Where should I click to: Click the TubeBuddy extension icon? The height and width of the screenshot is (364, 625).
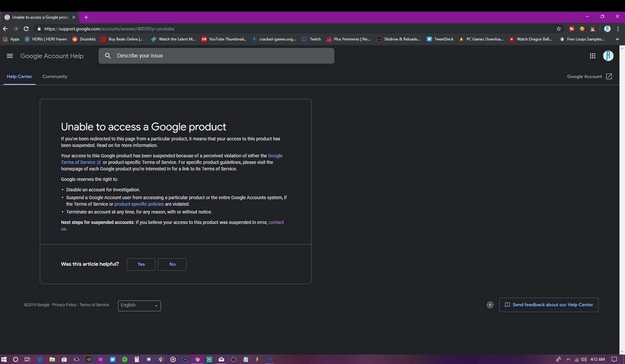tap(572, 29)
